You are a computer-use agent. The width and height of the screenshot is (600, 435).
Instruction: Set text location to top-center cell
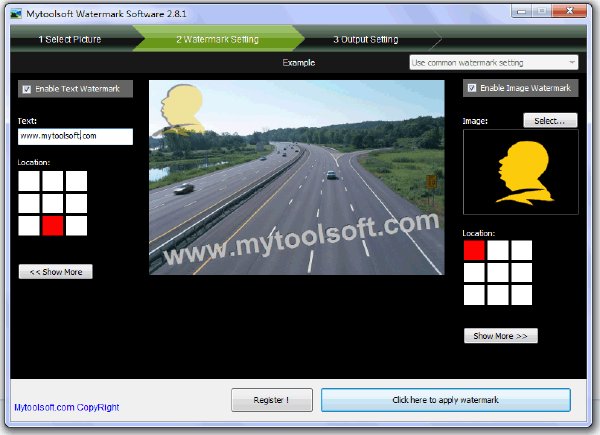(52, 181)
